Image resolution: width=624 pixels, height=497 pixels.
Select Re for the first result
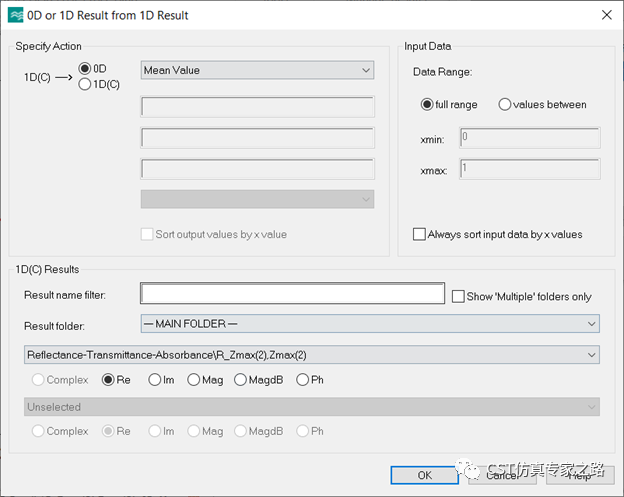coord(108,380)
